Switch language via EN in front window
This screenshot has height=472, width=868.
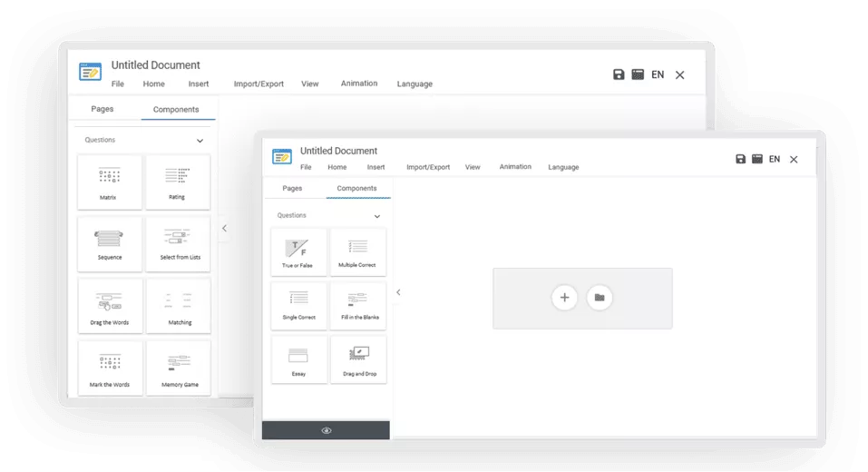775,159
